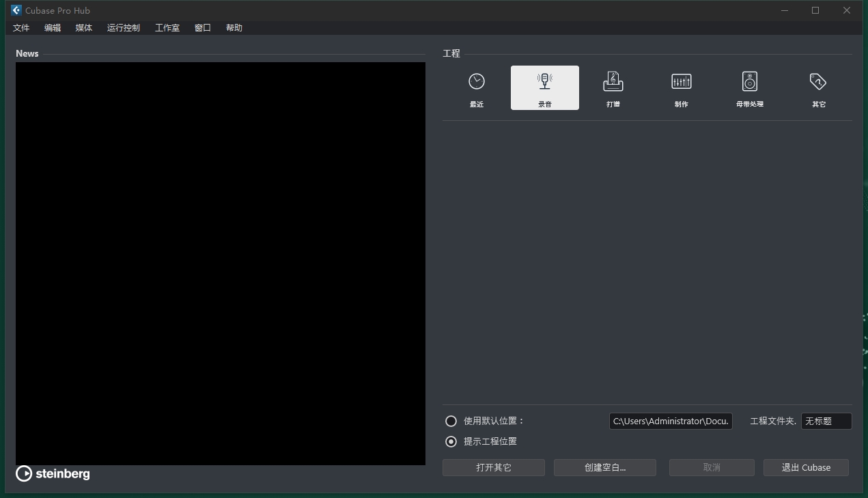The image size is (868, 498).
Task: Select the 录音 (Recording) microphone category
Action: pyautogui.click(x=545, y=87)
